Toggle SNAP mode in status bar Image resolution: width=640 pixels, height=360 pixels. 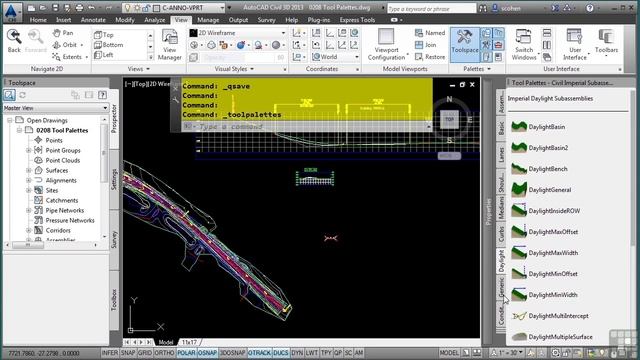128,353
